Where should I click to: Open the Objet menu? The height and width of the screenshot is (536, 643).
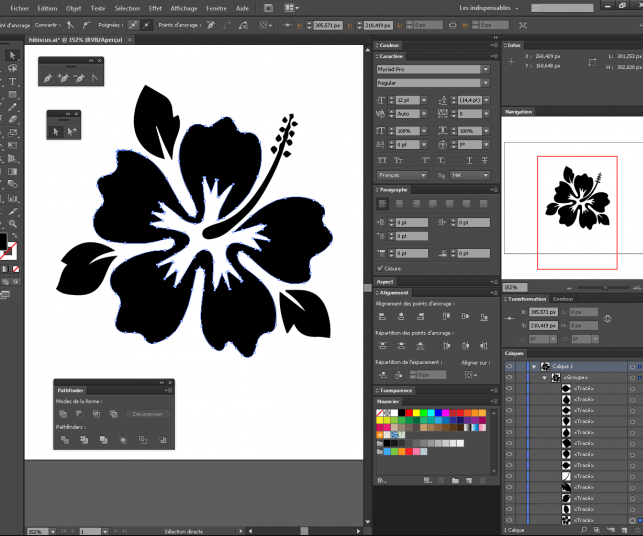coord(73,8)
